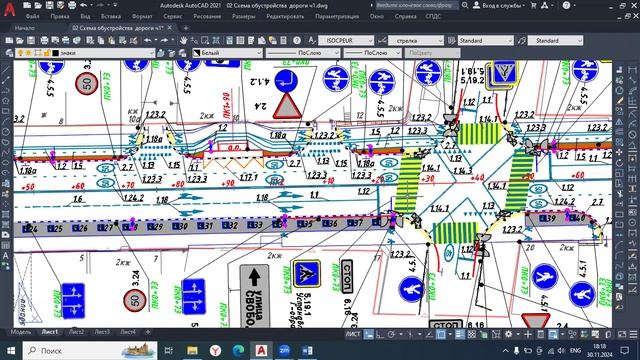Viewport: 640px width, 360px height.
Task: Expand the Белый color dropdown
Action: 227,53
